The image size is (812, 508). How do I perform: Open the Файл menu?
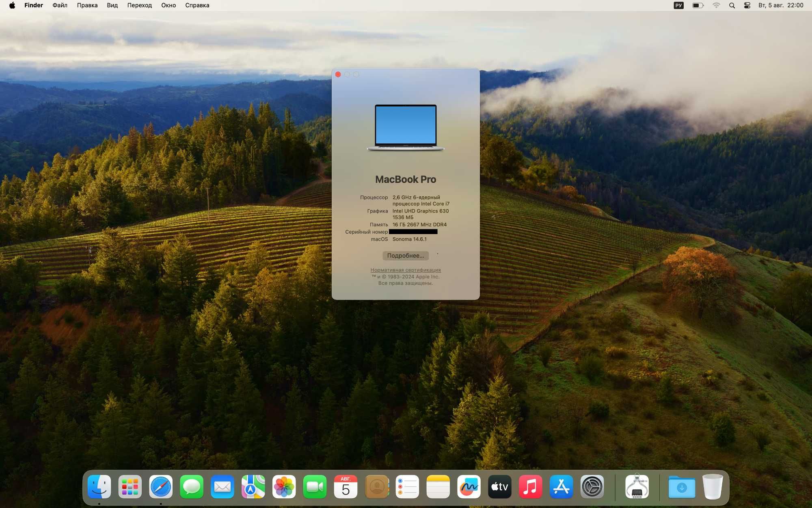60,5
